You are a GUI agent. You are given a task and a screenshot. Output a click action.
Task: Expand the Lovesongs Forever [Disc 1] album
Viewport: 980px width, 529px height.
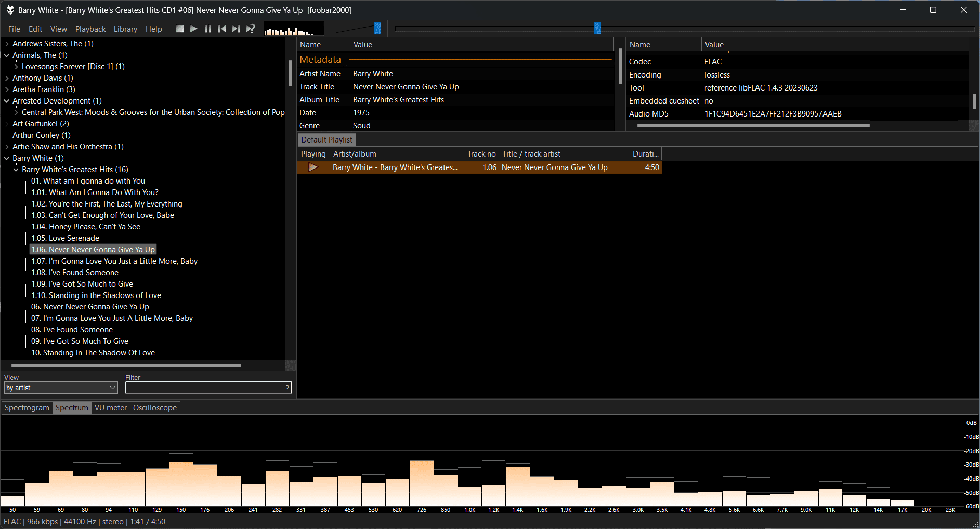tap(16, 67)
